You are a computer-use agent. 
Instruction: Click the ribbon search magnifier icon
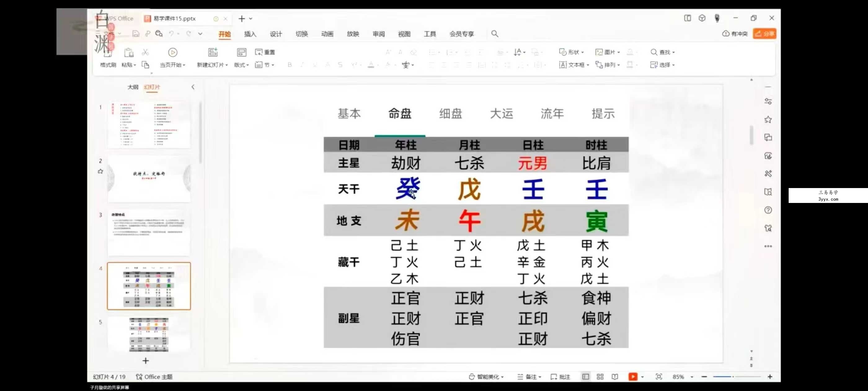click(x=494, y=34)
